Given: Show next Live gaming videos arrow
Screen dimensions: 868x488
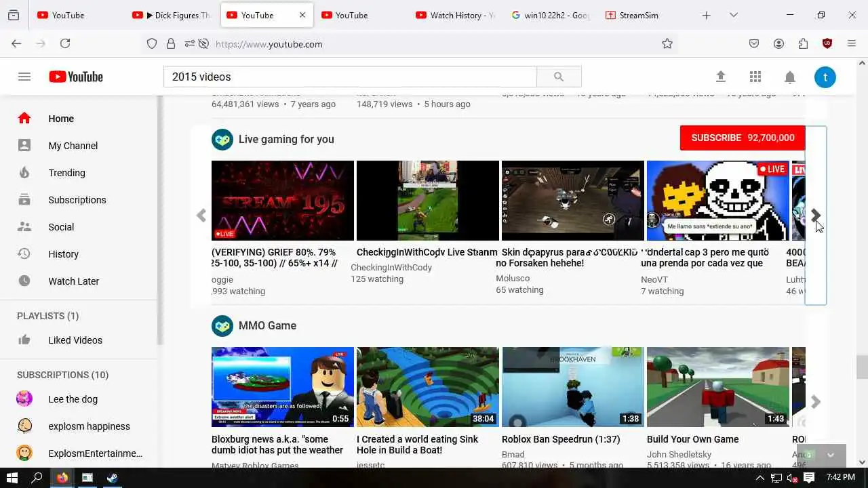Looking at the screenshot, I should point(816,216).
